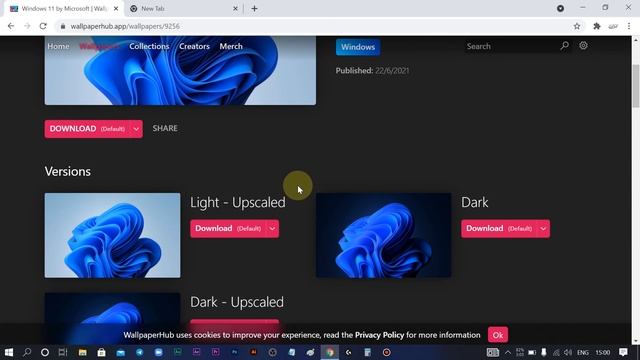Open Collections navigation item

(x=149, y=46)
